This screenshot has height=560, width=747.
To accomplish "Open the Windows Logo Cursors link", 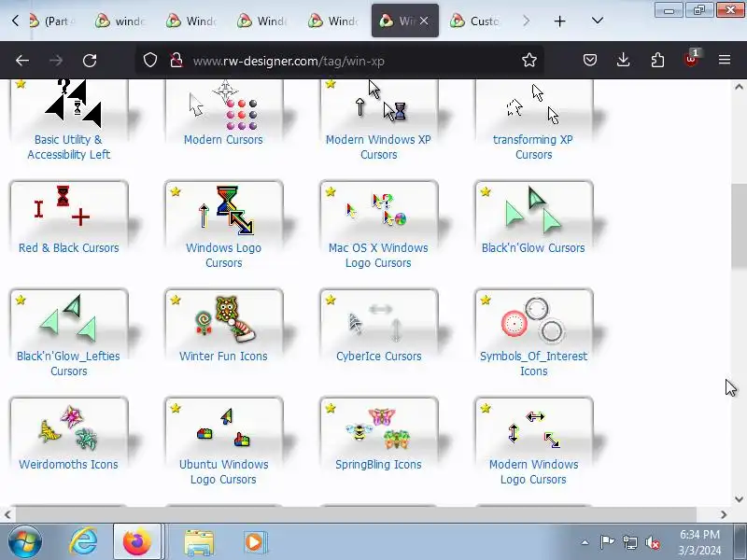I will (223, 255).
